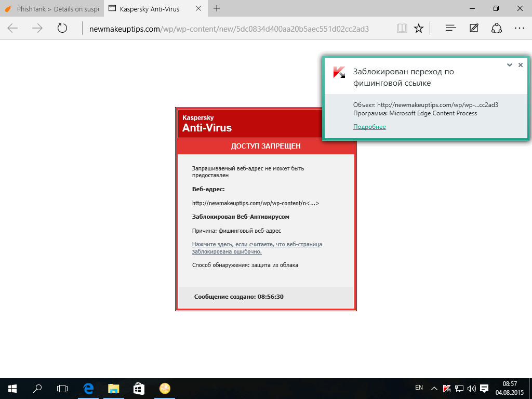Open Task View on the taskbar
The height and width of the screenshot is (399, 532).
pyautogui.click(x=62, y=388)
